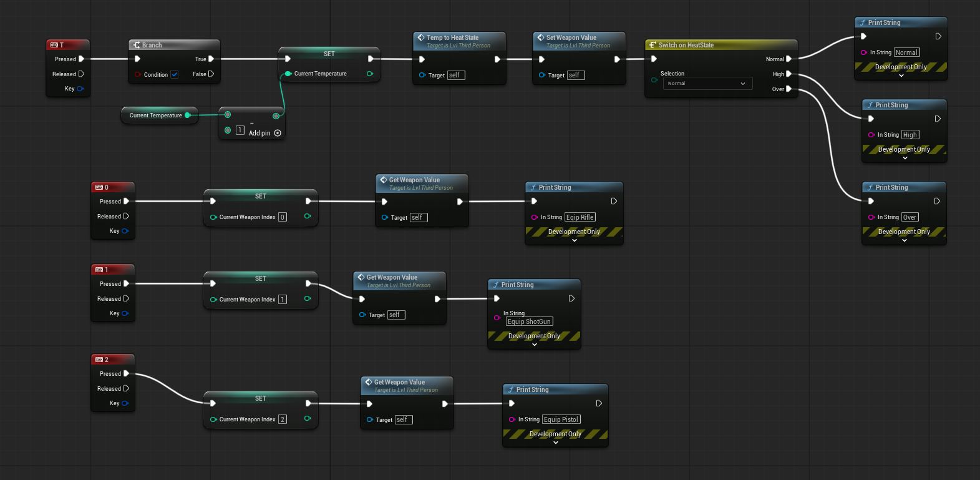Open the Selection dropdown showing Normal
This screenshot has height=480, width=980.
coord(707,83)
